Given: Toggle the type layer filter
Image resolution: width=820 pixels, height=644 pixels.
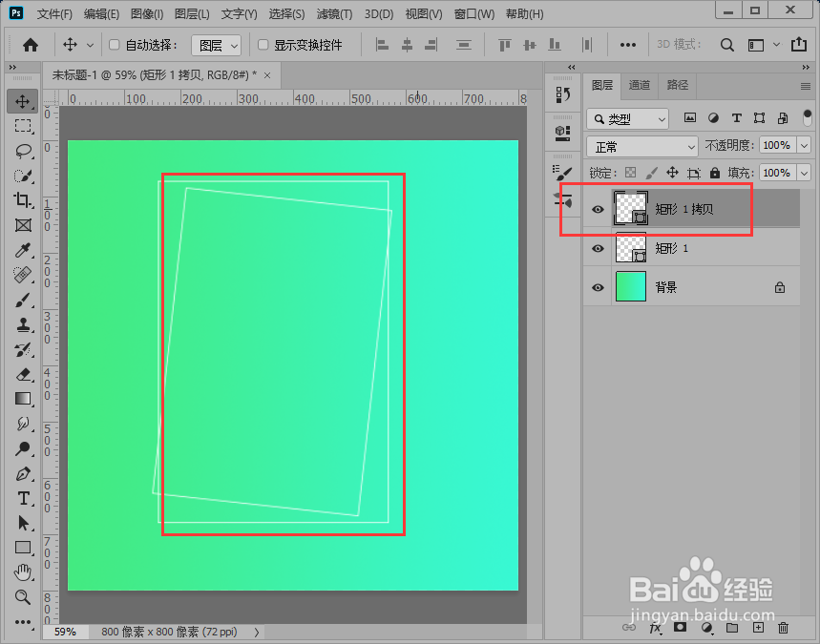Looking at the screenshot, I should (x=736, y=118).
